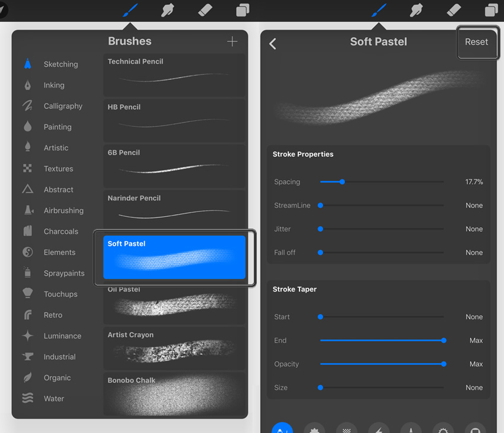
Task: Select the paintbrush tool above the Brushes panel
Action: [130, 10]
